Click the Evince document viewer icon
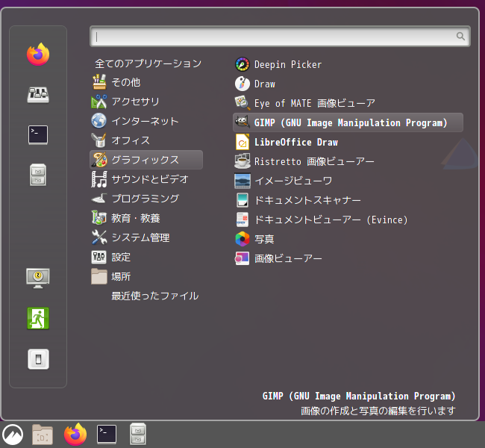The image size is (485, 448). [x=242, y=220]
